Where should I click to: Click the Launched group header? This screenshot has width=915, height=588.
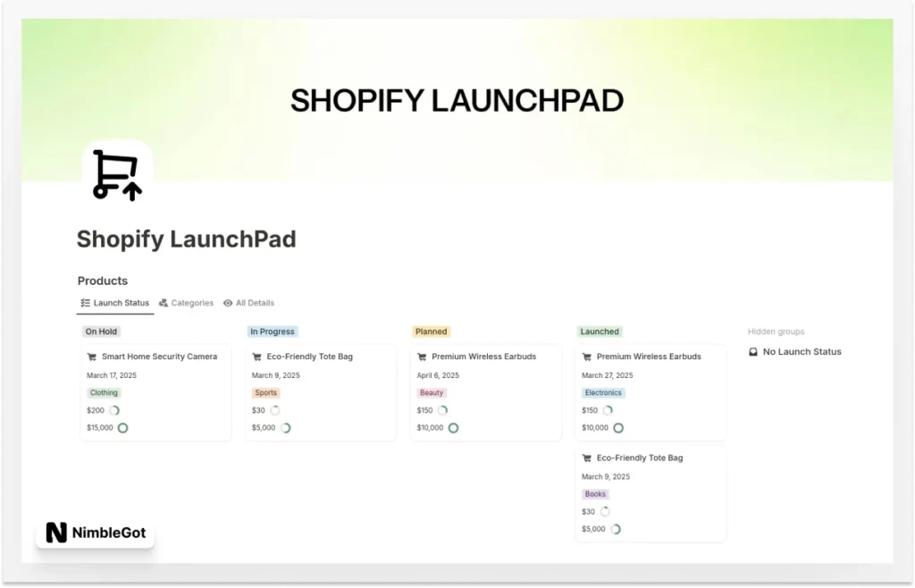coord(599,332)
